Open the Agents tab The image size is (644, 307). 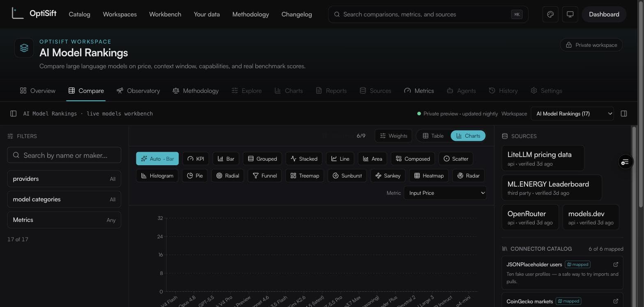461,90
